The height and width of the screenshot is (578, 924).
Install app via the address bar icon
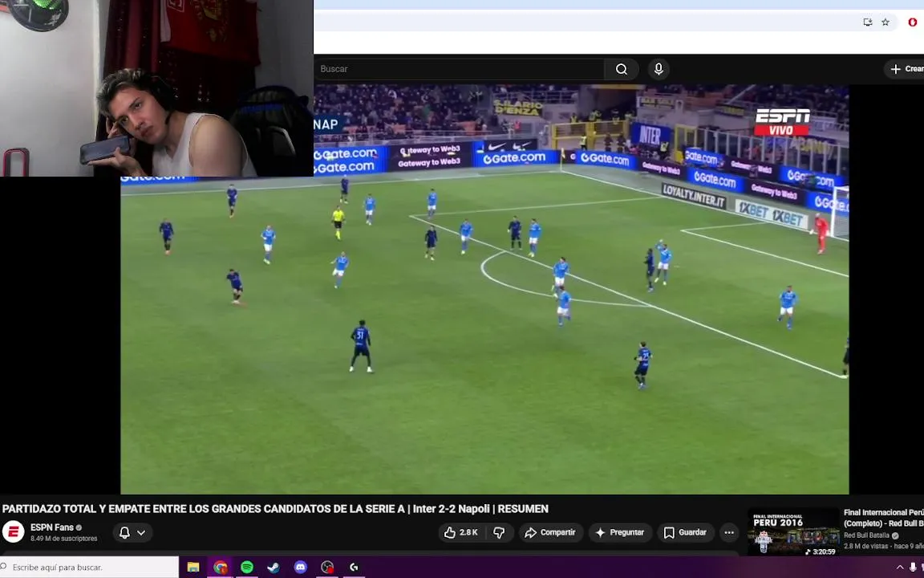[867, 22]
